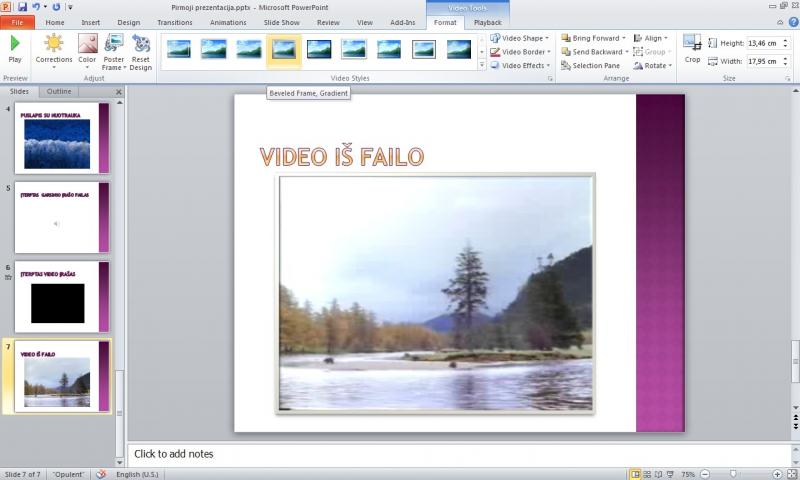The image size is (800, 480).
Task: Open the Align dropdown
Action: (651, 38)
